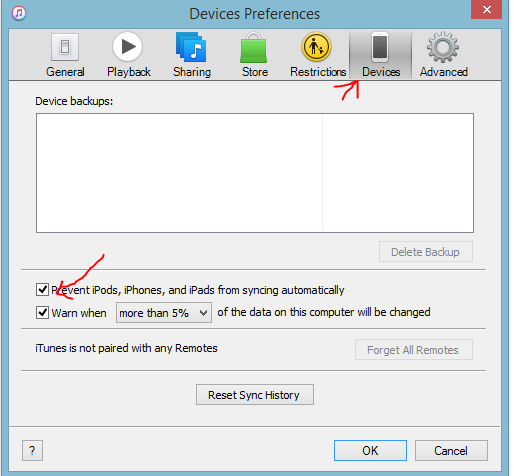Expand the more than 5% dropdown

pyautogui.click(x=164, y=313)
